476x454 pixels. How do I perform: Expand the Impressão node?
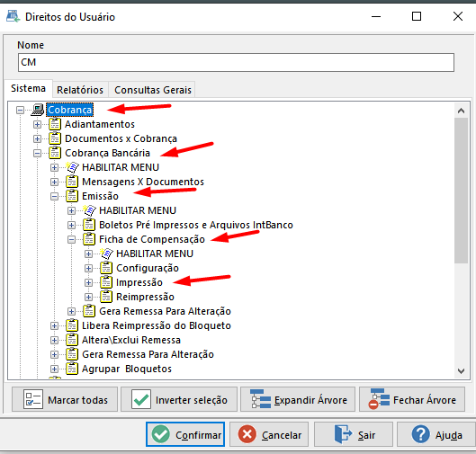click(x=89, y=282)
